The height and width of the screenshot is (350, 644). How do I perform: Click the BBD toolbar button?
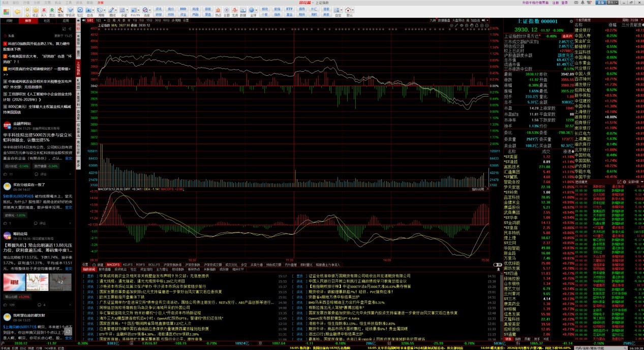[x=183, y=9]
